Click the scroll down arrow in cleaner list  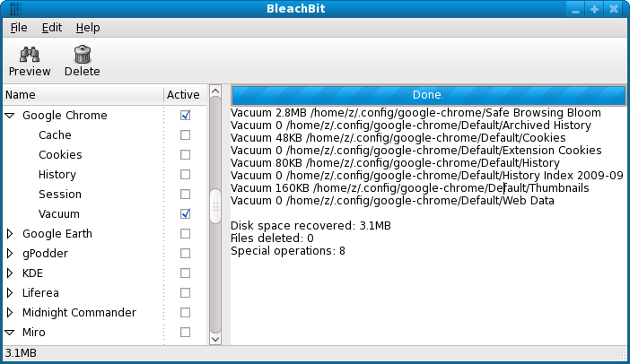214,339
